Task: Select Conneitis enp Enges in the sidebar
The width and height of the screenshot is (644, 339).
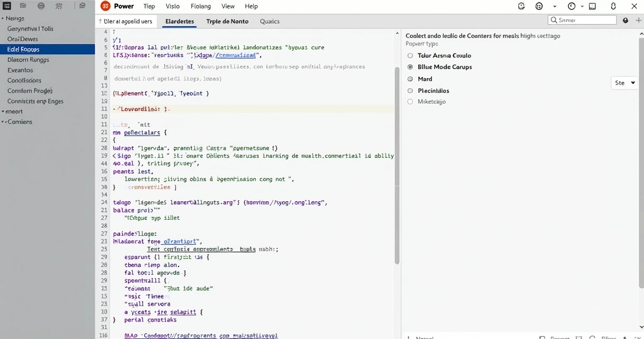Action: (35, 101)
